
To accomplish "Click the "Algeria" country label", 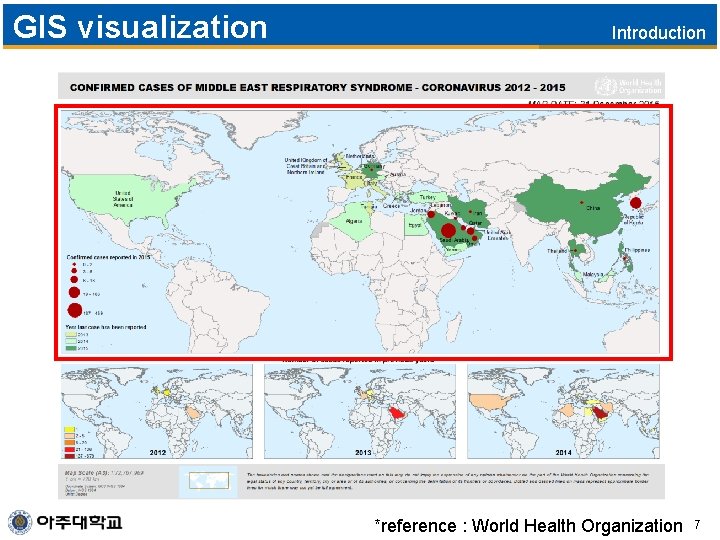I will point(354,221).
